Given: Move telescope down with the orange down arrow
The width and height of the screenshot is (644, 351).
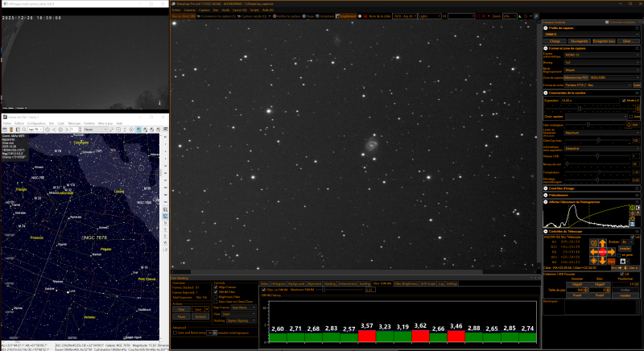Looking at the screenshot, I should pyautogui.click(x=602, y=261).
